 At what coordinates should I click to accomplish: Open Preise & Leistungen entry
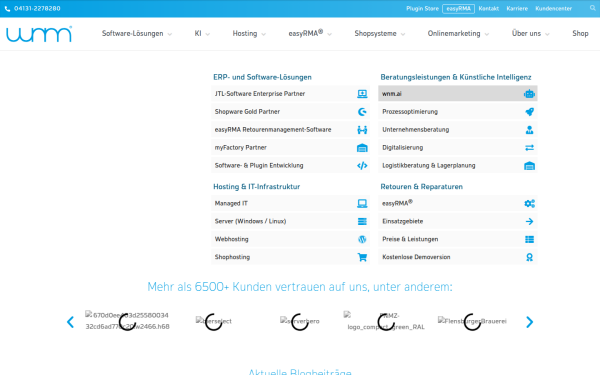[458, 240]
